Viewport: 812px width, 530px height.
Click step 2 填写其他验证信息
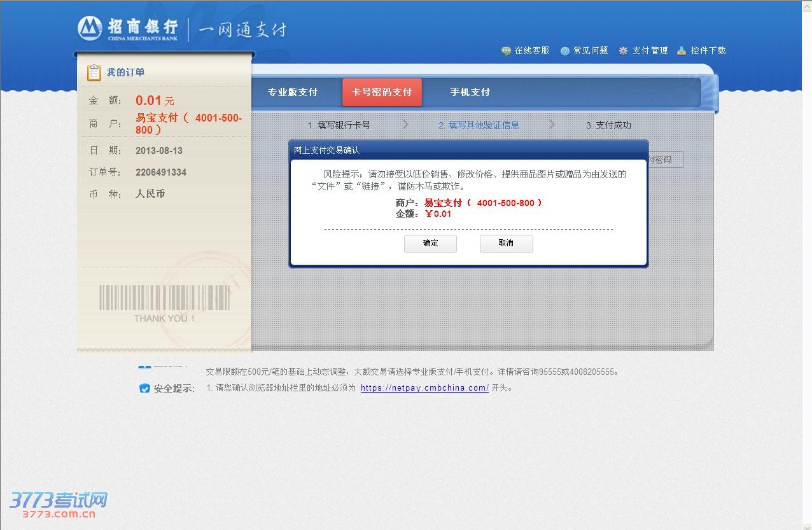click(479, 125)
